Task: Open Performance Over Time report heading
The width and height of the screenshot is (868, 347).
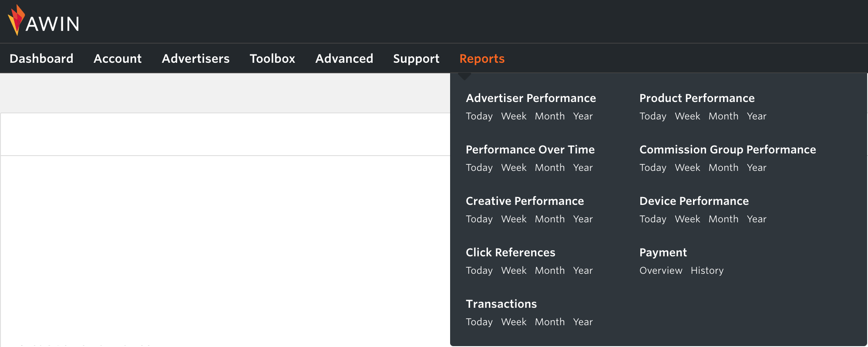Action: coord(530,150)
